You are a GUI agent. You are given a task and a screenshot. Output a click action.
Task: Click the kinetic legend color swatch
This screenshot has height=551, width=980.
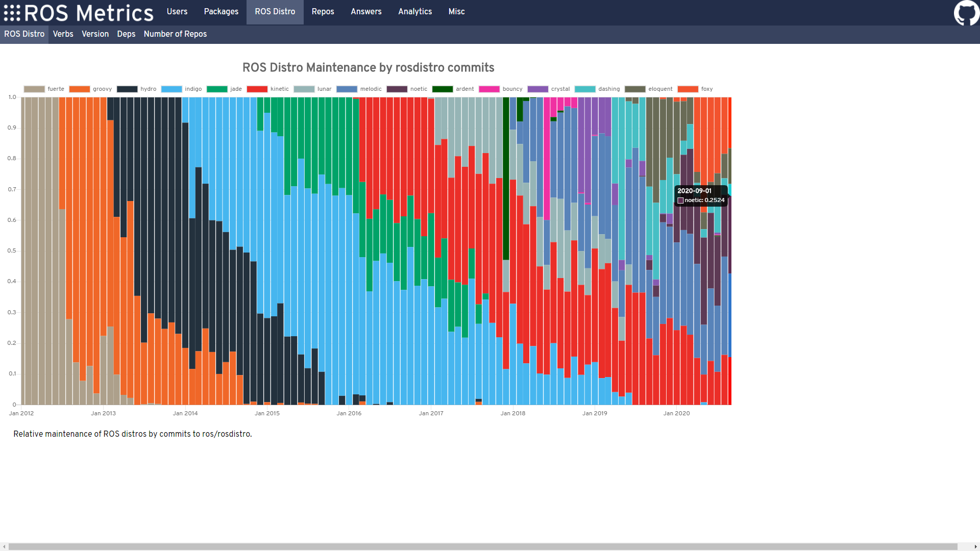tap(257, 89)
